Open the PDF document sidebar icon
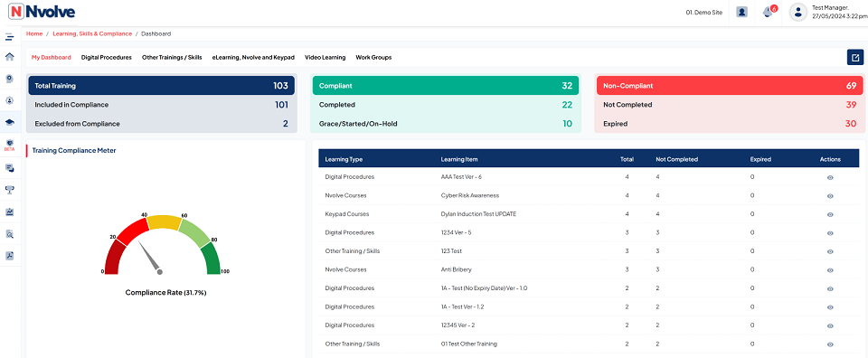868x358 pixels. 9,256
